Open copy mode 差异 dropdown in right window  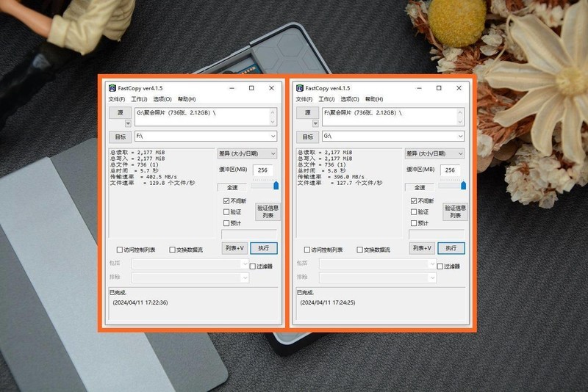tap(434, 153)
